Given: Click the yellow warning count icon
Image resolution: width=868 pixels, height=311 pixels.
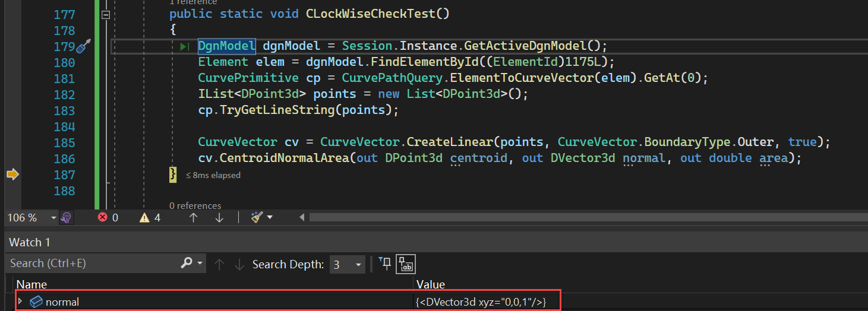Looking at the screenshot, I should pyautogui.click(x=144, y=218).
